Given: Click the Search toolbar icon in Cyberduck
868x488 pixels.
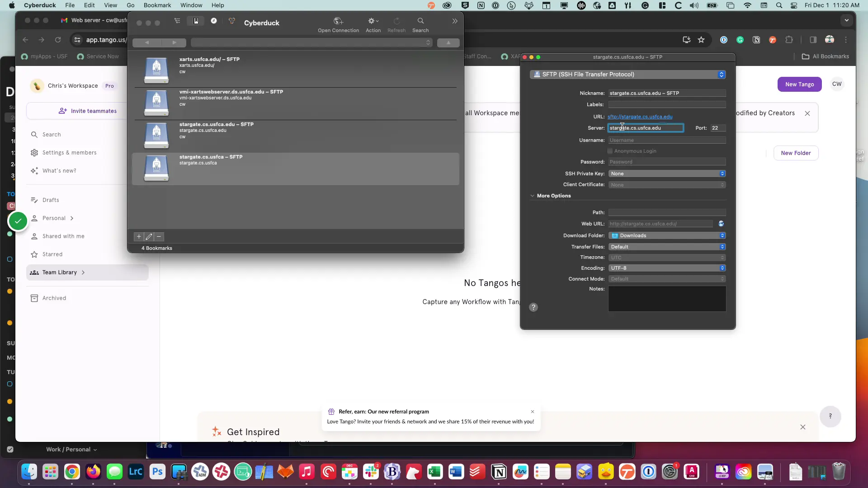Looking at the screenshot, I should (420, 25).
